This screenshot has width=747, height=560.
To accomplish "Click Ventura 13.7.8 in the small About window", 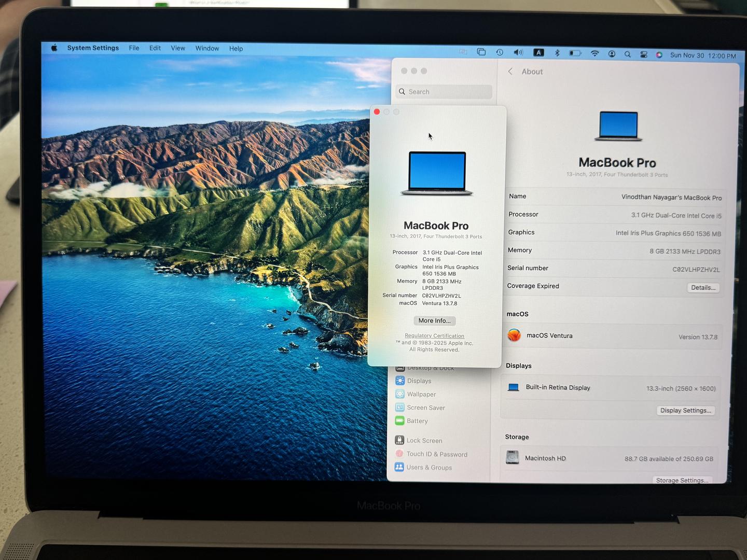I will coord(439,303).
